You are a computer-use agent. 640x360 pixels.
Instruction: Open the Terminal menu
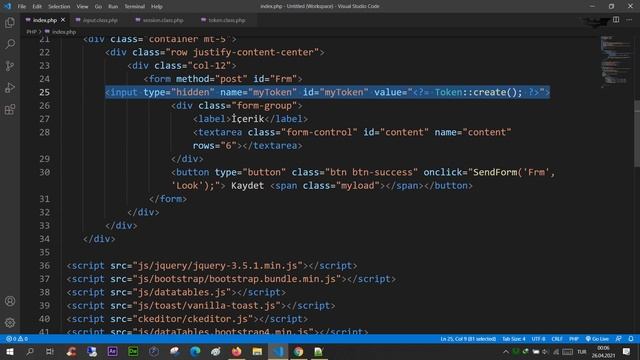[135, 7]
